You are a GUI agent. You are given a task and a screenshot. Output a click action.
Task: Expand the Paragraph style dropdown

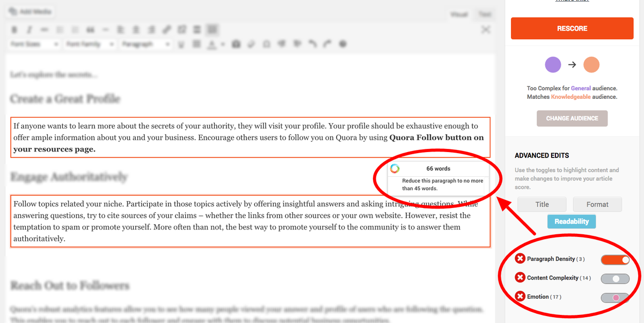click(145, 44)
